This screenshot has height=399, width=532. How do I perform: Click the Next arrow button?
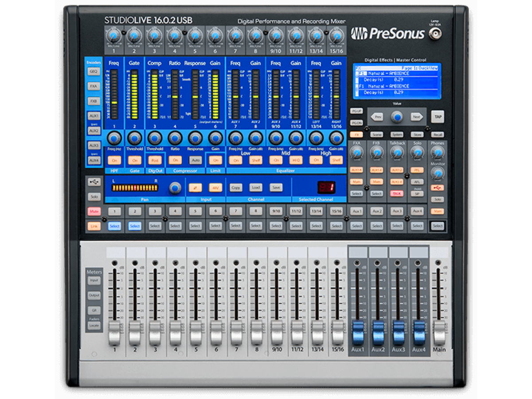(x=416, y=117)
